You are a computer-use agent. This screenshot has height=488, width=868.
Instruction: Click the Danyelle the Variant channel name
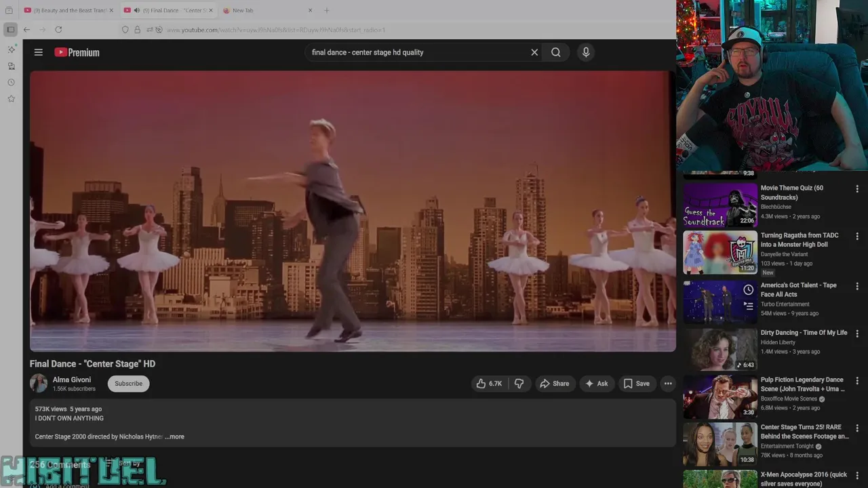[x=785, y=254]
